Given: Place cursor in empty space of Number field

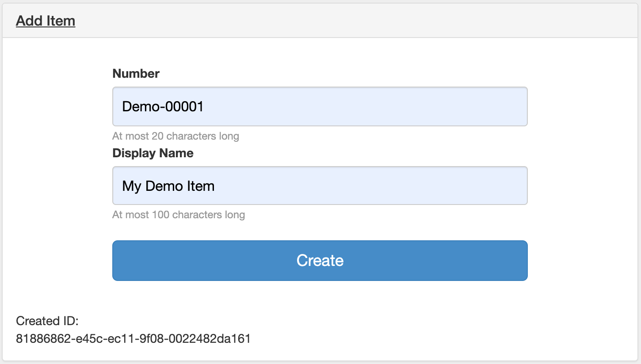Looking at the screenshot, I should coord(376,106).
